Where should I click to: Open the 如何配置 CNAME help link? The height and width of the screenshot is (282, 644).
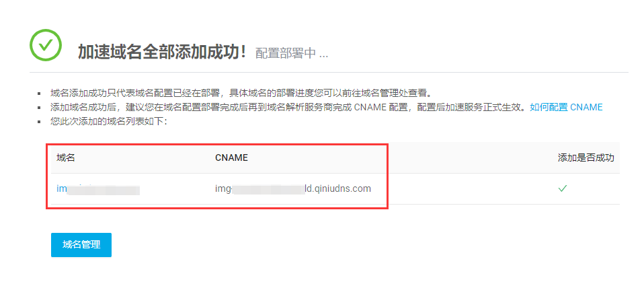566,107
